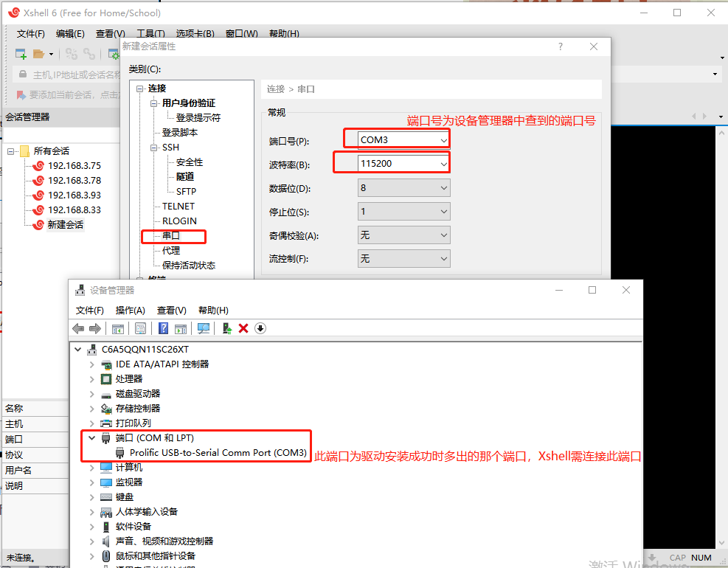Viewport: 728px width, 568px height.
Task: Click the New Session icon in Xshell toolbar
Action: [21, 54]
